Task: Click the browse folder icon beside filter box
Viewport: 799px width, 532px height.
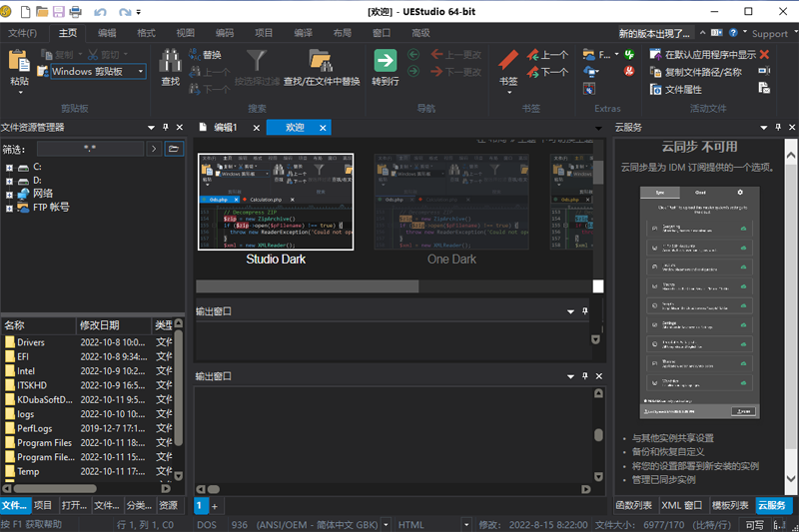Action: (x=174, y=148)
